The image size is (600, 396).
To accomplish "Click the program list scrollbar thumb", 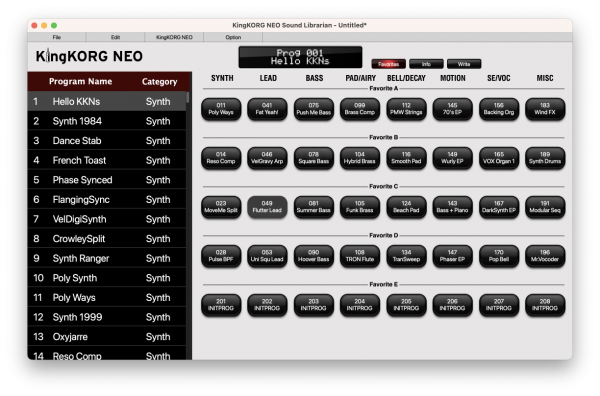I will tap(188, 97).
